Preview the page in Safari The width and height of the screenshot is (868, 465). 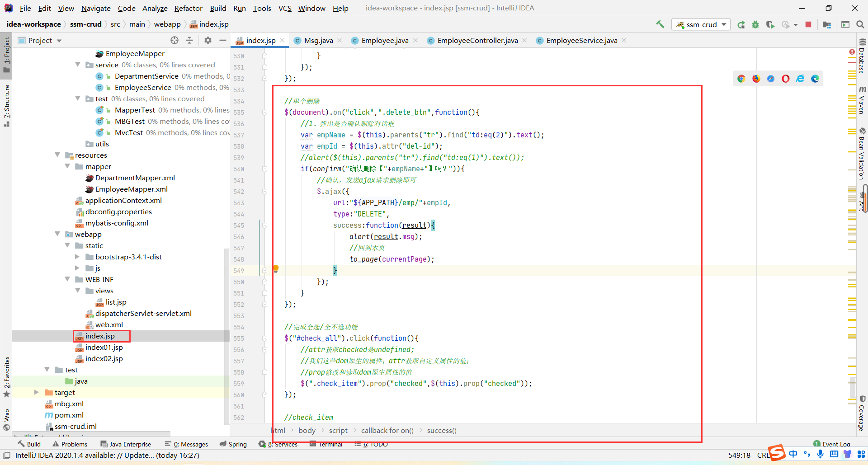(771, 79)
